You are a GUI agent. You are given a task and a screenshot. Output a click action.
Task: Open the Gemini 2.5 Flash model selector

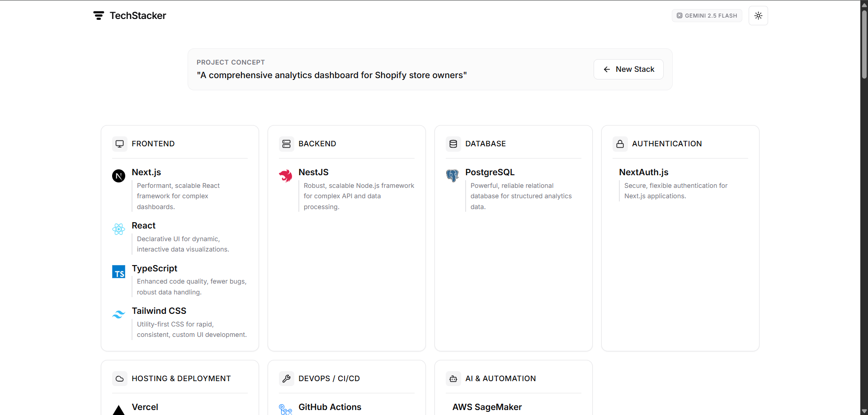707,15
